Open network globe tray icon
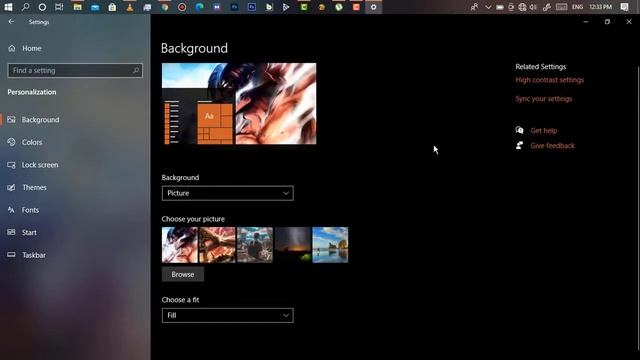The image size is (640, 360). pos(522,7)
